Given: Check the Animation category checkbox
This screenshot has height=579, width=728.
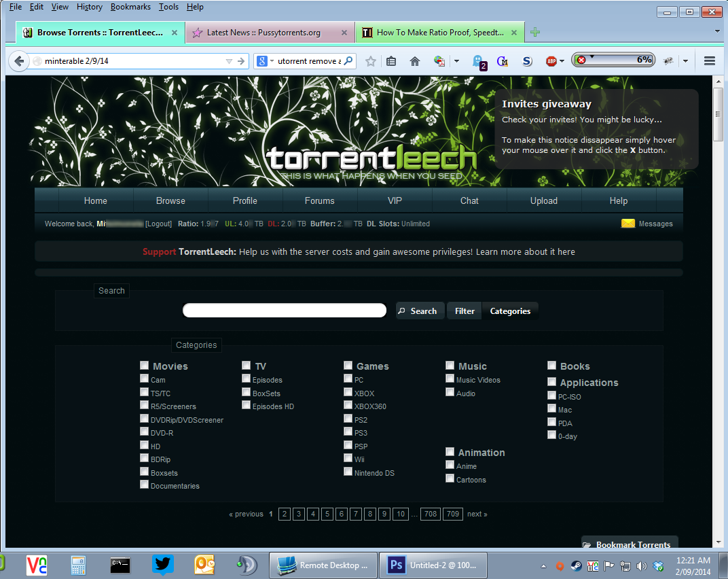Looking at the screenshot, I should (450, 451).
